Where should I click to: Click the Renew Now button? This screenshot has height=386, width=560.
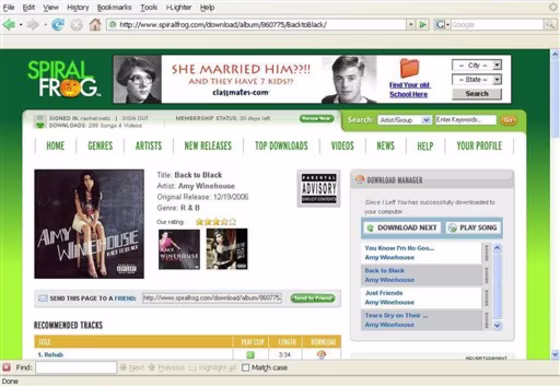click(316, 119)
